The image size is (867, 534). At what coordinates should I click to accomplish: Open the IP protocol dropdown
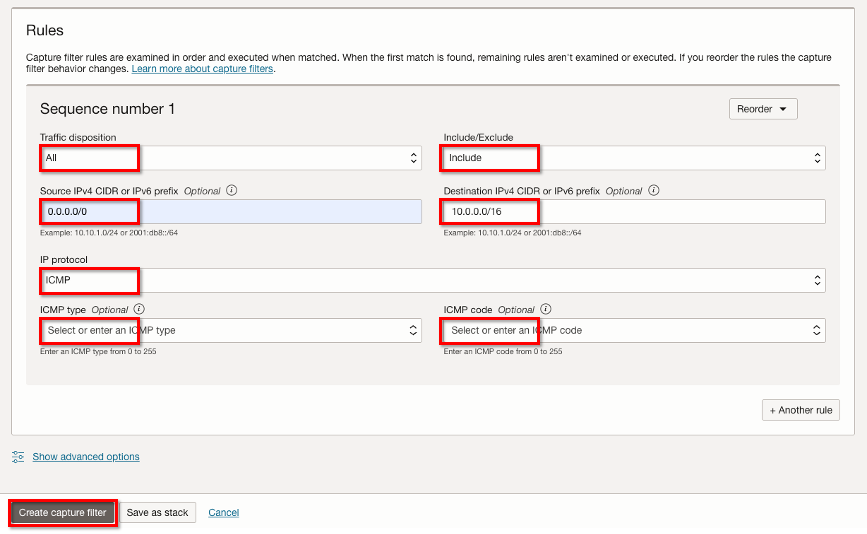point(432,280)
